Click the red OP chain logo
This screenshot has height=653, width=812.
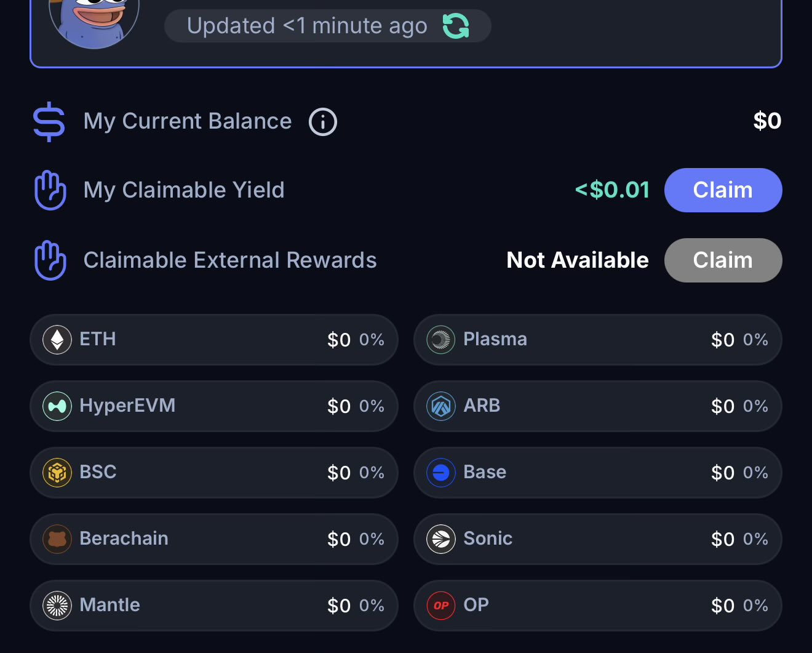(441, 606)
